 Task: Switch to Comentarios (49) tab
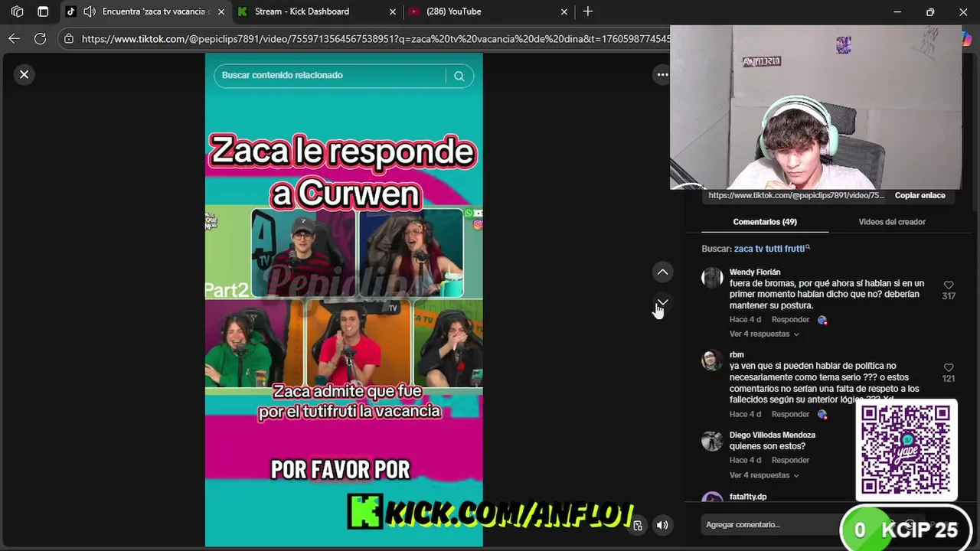[x=765, y=222]
